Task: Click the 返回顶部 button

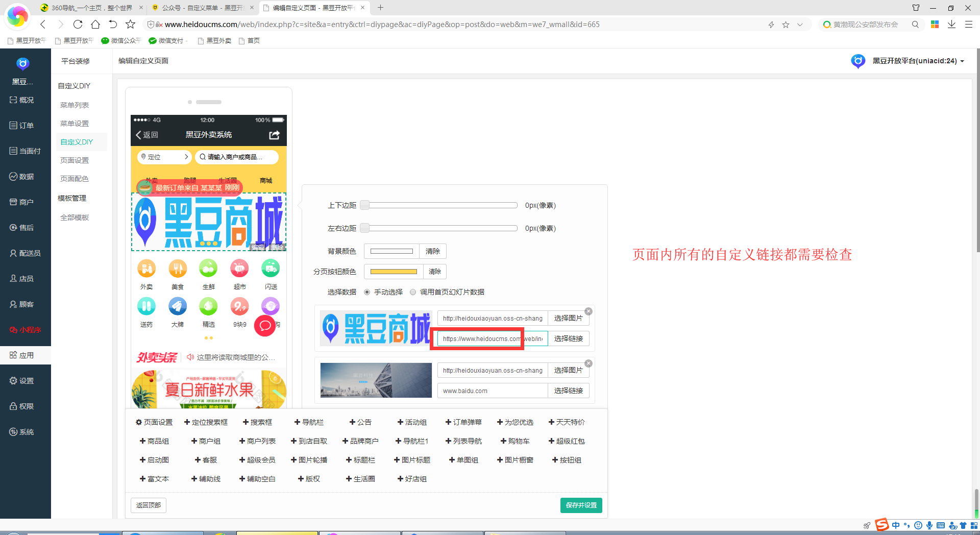Action: 149,505
